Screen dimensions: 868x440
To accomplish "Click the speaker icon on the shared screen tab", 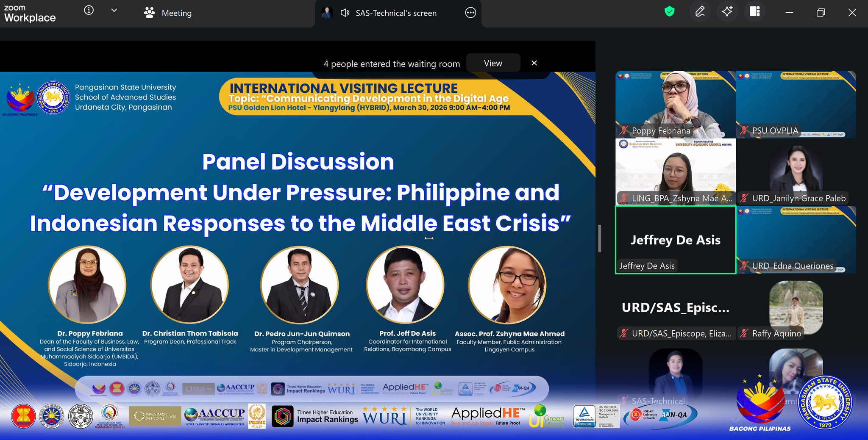I will (345, 13).
